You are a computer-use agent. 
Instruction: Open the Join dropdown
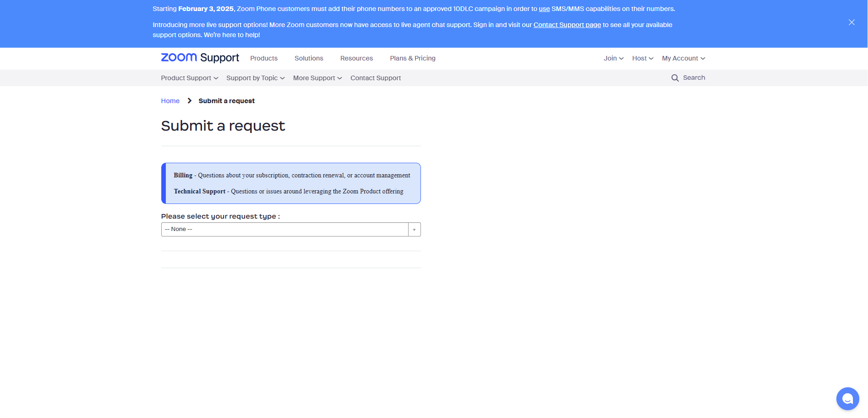point(613,58)
